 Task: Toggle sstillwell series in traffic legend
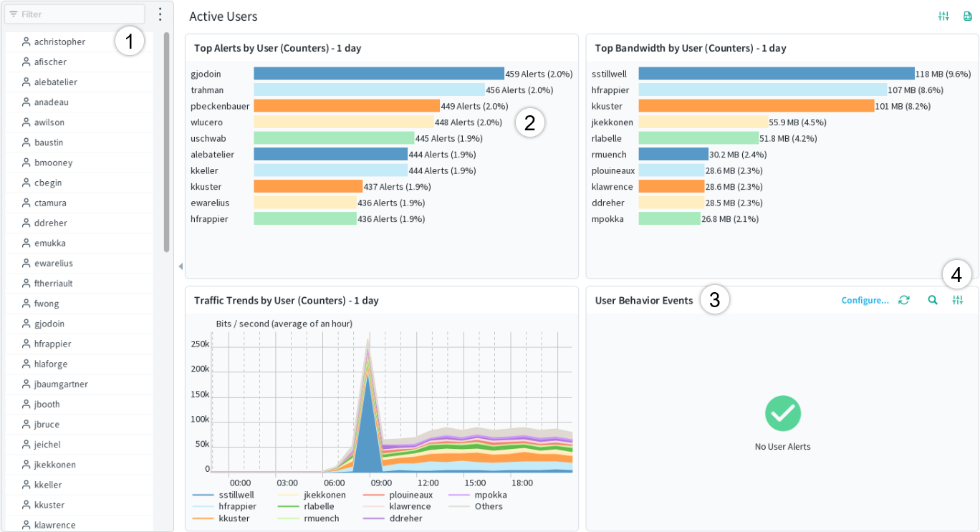pyautogui.click(x=224, y=495)
